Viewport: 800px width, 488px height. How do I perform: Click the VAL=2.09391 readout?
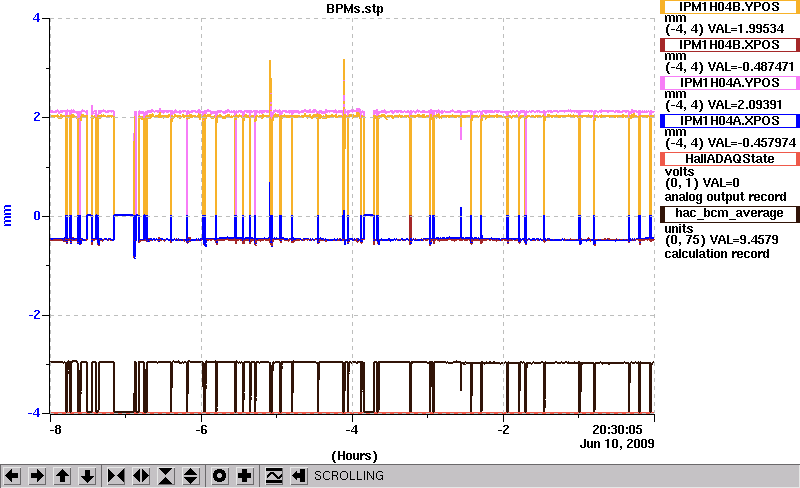point(744,105)
